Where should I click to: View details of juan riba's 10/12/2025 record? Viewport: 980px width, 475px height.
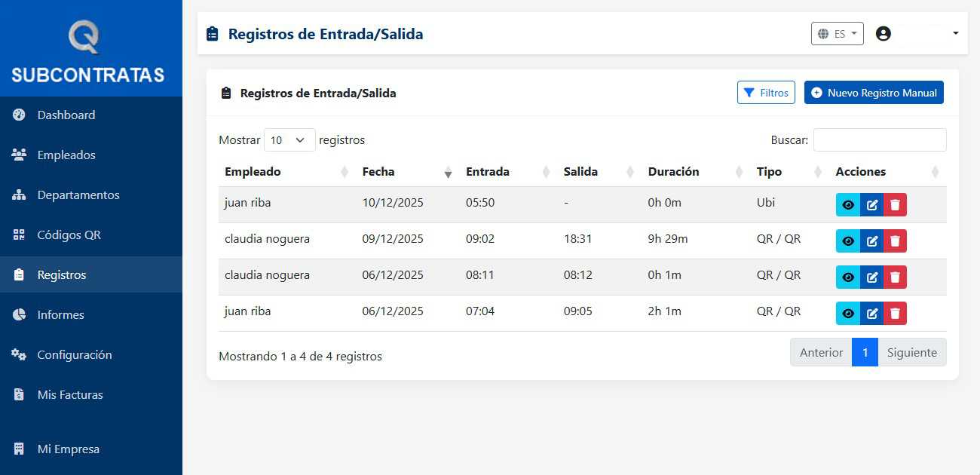[847, 204]
